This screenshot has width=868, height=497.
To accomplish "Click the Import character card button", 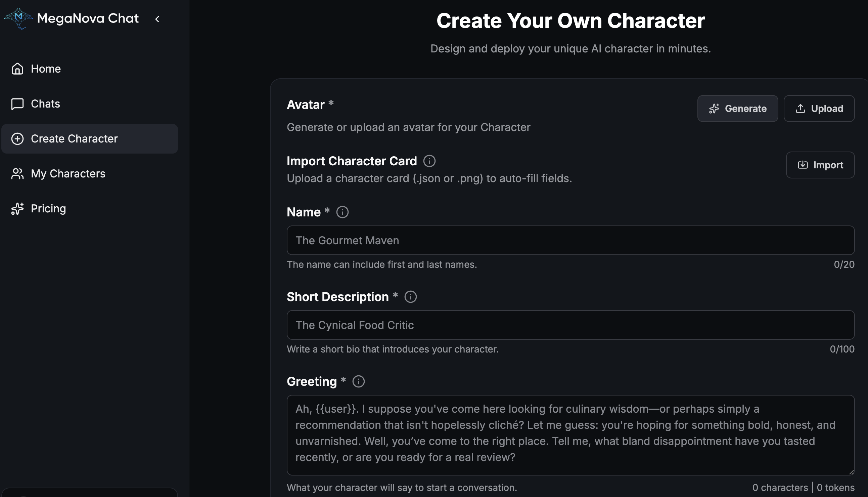I will tap(820, 165).
